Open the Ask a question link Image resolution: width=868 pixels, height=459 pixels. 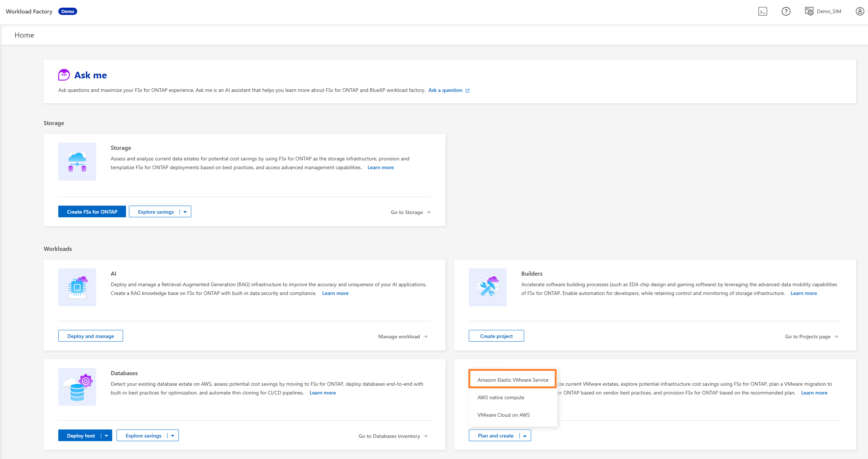point(445,90)
